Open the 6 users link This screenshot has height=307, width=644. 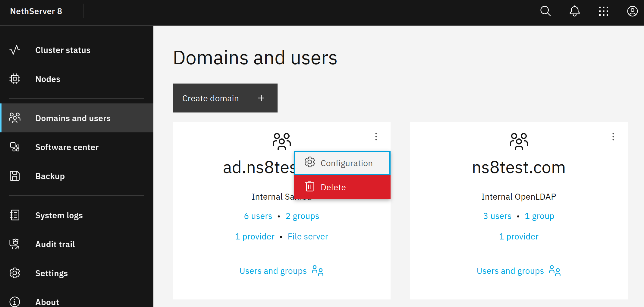(258, 216)
